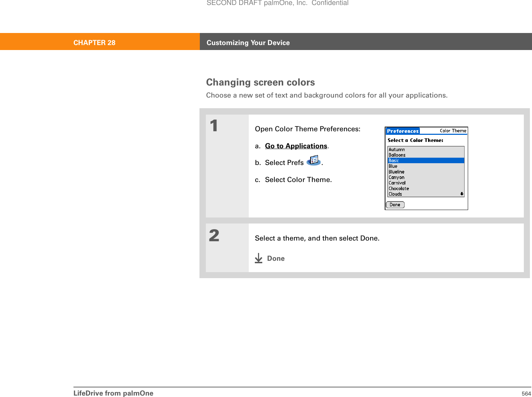Select the Blue color theme
The width and height of the screenshot is (532, 397).
click(x=426, y=166)
